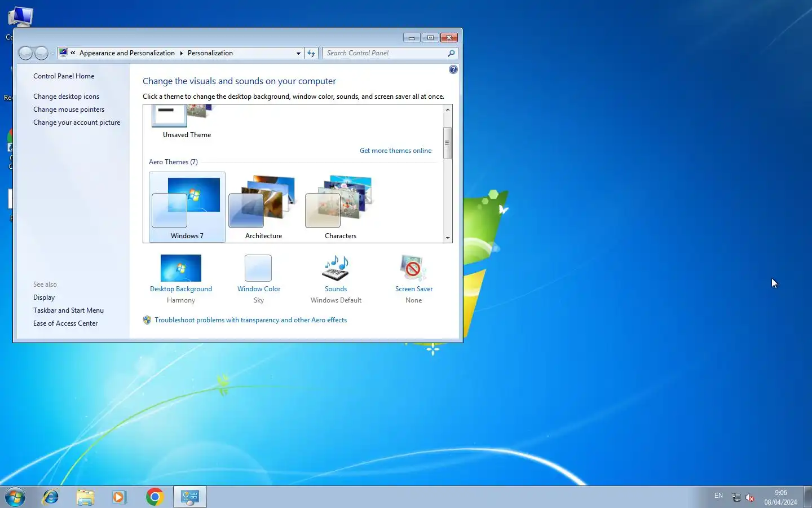Select the Architecture theme
The height and width of the screenshot is (508, 812).
263,207
